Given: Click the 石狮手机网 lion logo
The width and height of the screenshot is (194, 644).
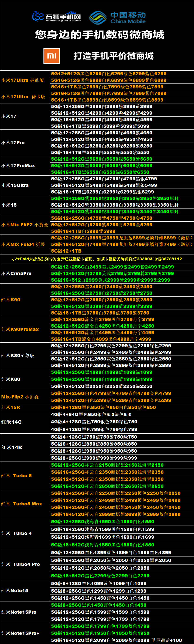Looking at the screenshot, I should [38, 16].
